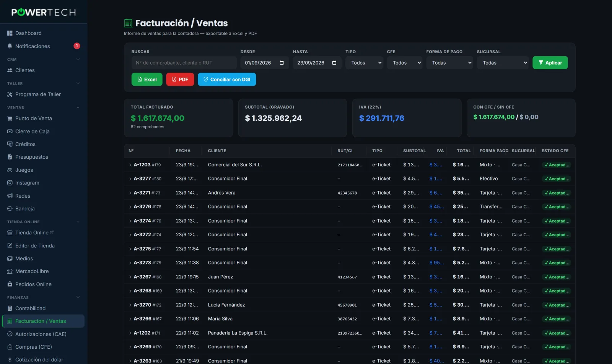Click the Presupuestos document icon
The width and height of the screenshot is (612, 364).
(x=10, y=157)
